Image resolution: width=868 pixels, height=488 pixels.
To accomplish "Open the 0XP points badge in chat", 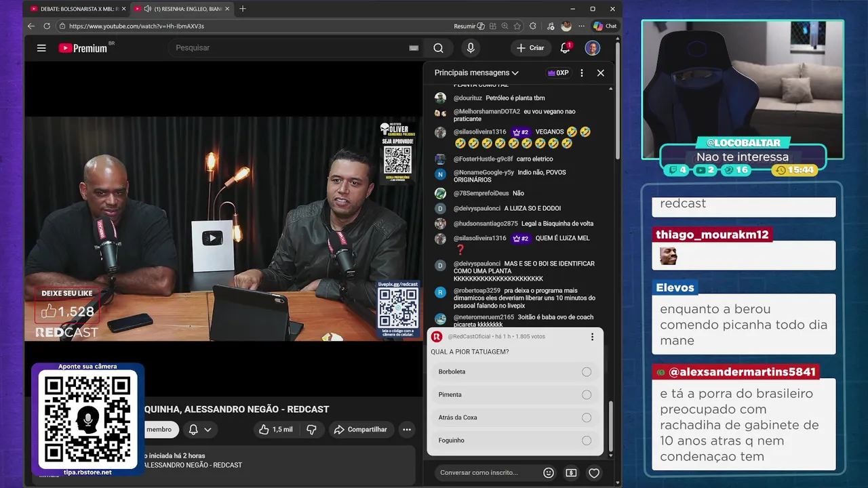I will click(558, 73).
